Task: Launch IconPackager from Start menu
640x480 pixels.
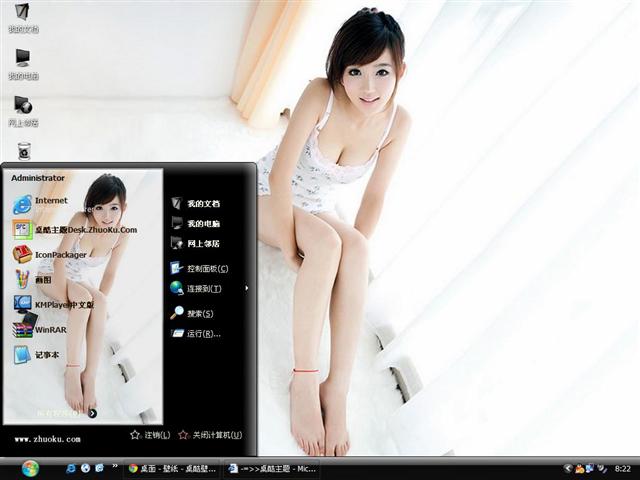Action: tap(49, 255)
